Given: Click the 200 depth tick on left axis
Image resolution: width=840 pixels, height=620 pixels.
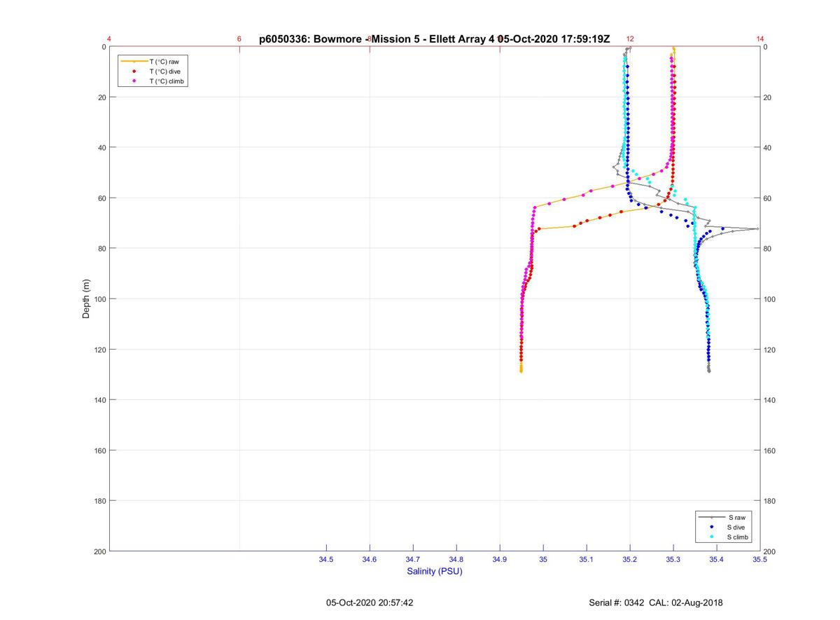Looking at the screenshot, I should (x=99, y=551).
